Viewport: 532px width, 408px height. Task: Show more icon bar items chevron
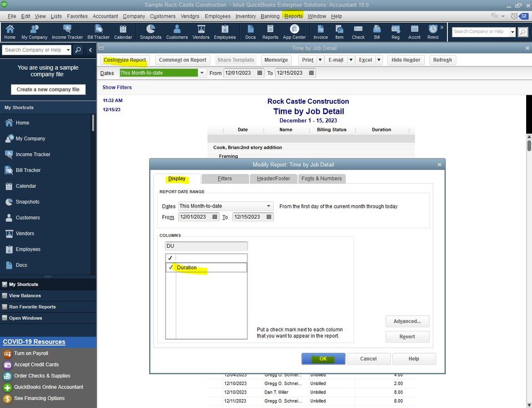click(442, 28)
